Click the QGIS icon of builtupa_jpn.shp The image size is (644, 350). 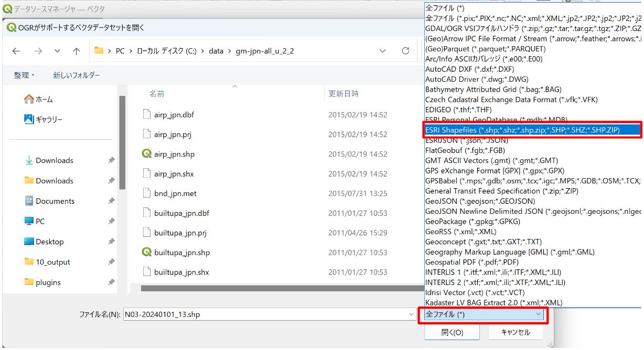[x=146, y=253]
